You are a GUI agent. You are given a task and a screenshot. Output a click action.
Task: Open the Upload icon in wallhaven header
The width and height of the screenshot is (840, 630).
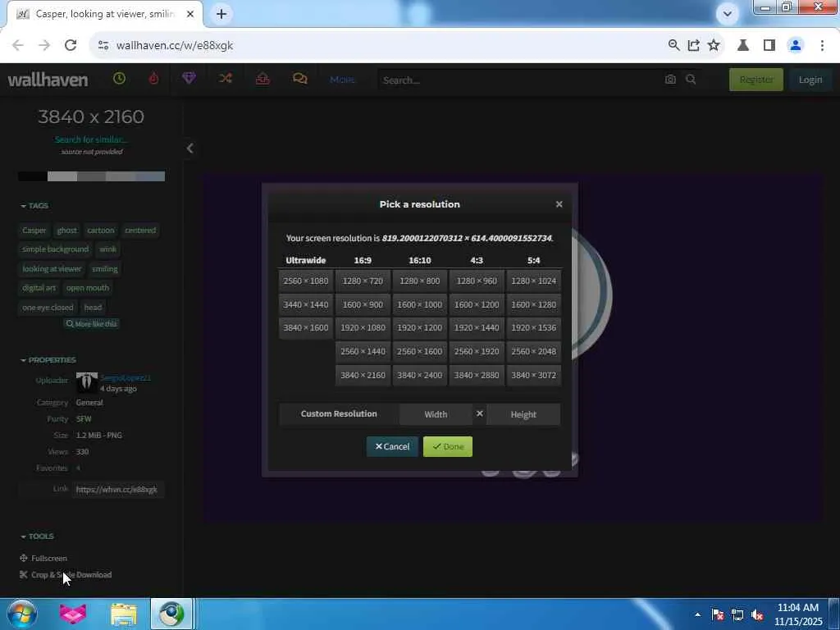[x=262, y=79]
